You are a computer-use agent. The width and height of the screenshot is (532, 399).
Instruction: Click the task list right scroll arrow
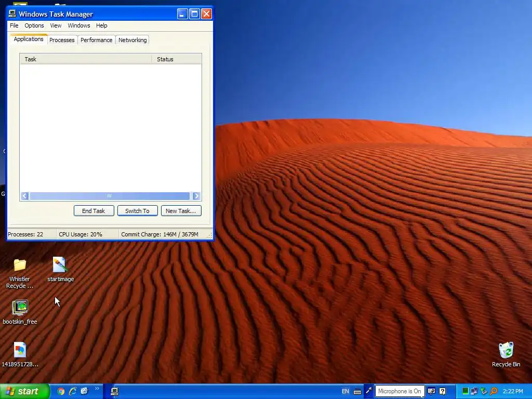point(196,196)
